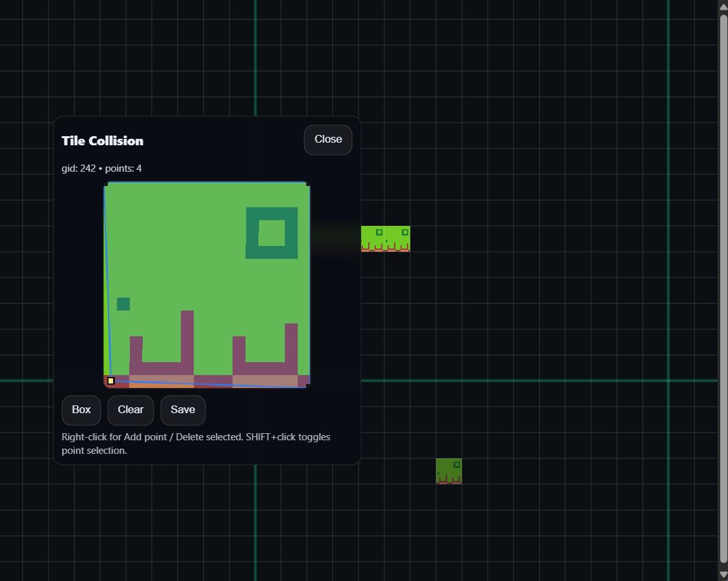This screenshot has height=581, width=728.
Task: Save the edited collision polygon
Action: pos(183,410)
